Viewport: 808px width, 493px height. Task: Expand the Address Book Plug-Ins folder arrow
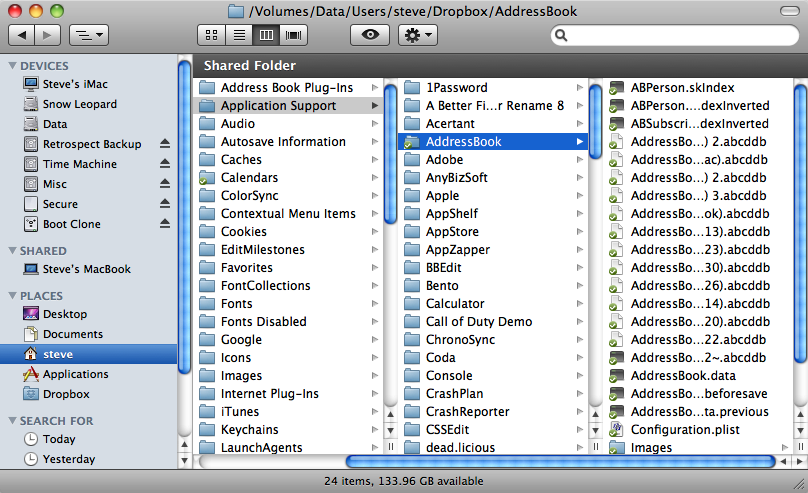[375, 88]
